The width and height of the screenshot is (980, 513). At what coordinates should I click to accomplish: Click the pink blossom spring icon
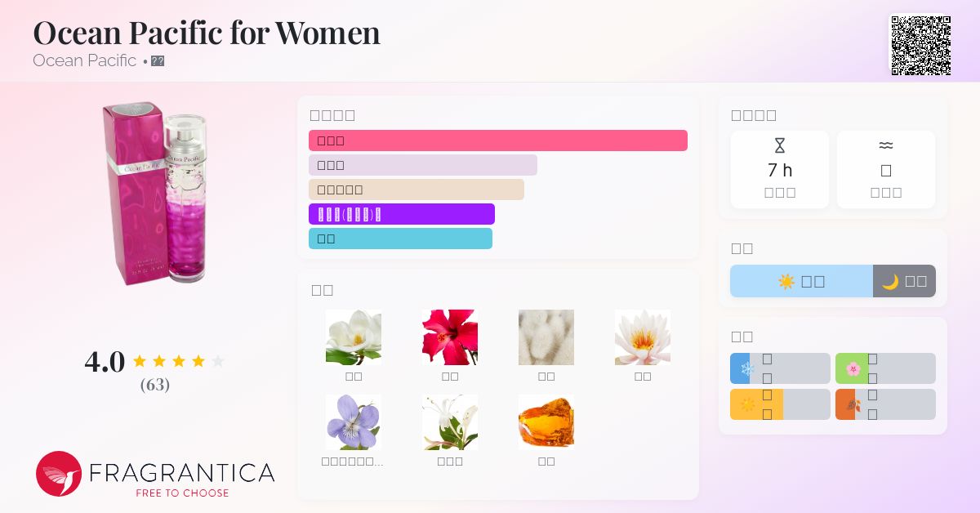[x=853, y=368]
